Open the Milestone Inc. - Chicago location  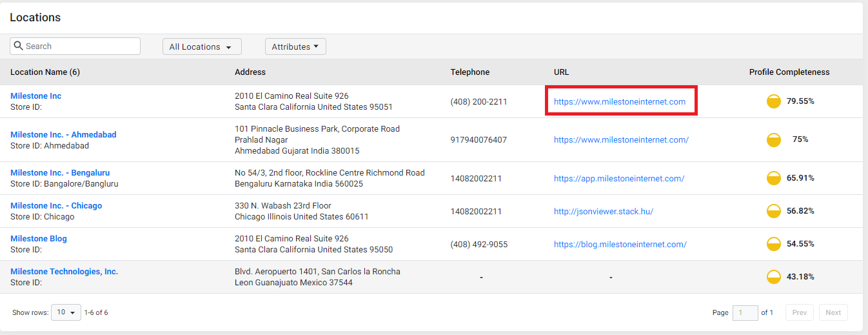point(56,206)
